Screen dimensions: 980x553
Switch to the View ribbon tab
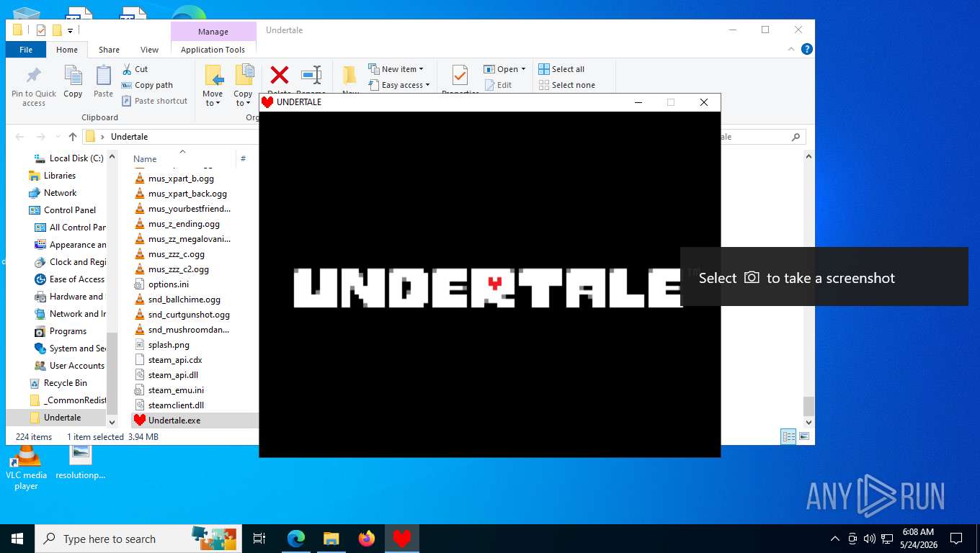(150, 50)
